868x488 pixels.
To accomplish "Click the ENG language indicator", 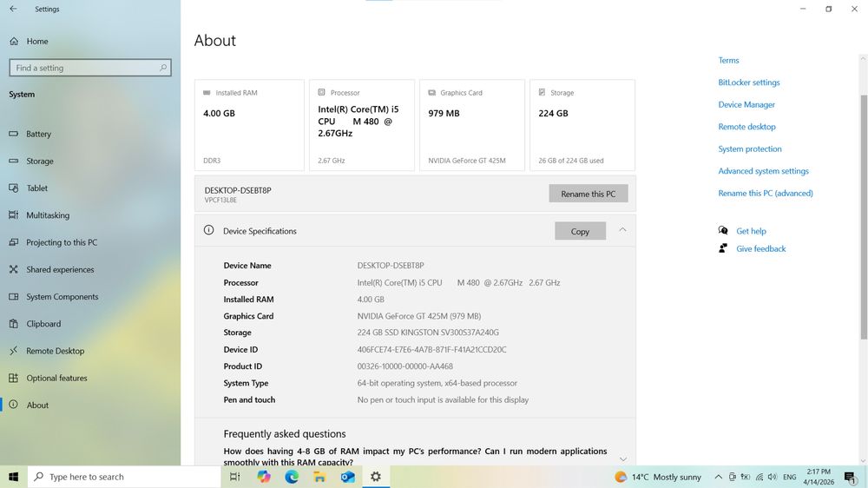I will point(789,477).
